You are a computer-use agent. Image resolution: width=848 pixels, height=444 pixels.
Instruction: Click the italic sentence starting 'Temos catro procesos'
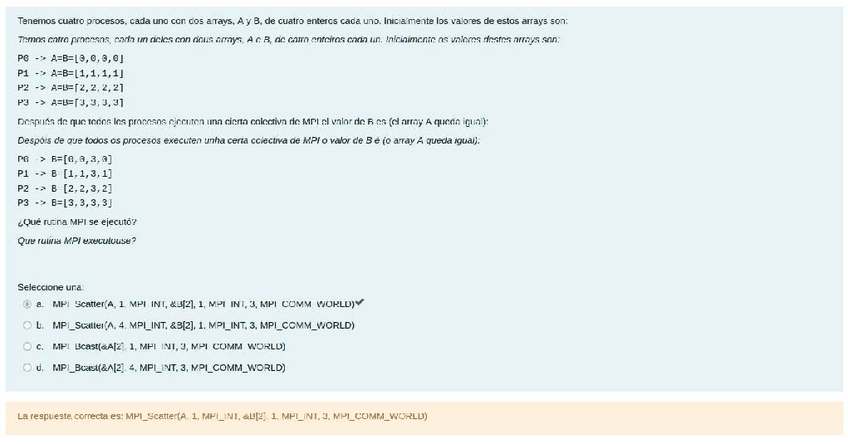click(289, 39)
